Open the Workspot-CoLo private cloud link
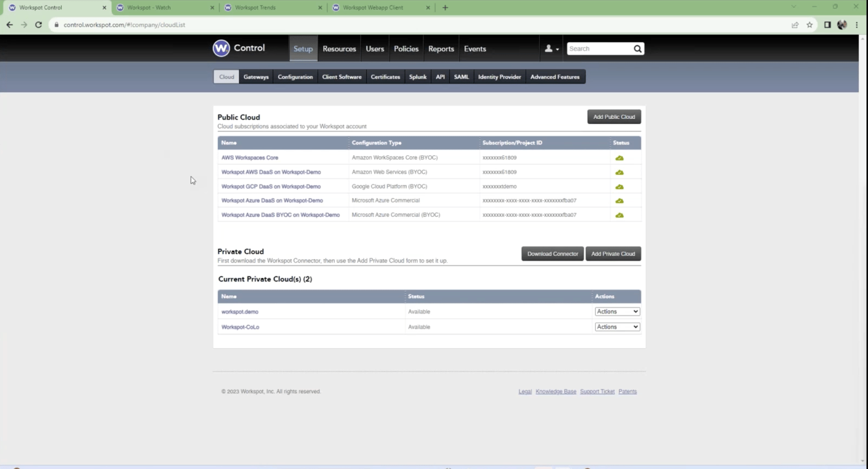The image size is (868, 469). tap(240, 327)
